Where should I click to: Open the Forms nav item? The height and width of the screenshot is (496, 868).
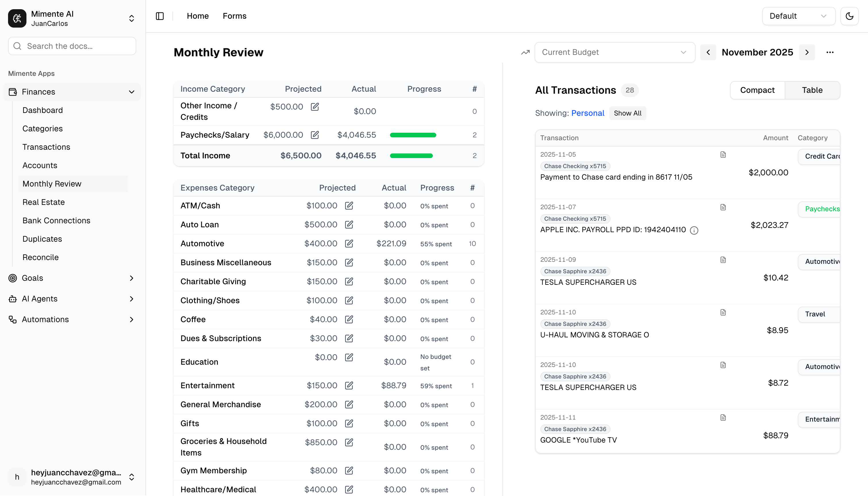tap(234, 16)
